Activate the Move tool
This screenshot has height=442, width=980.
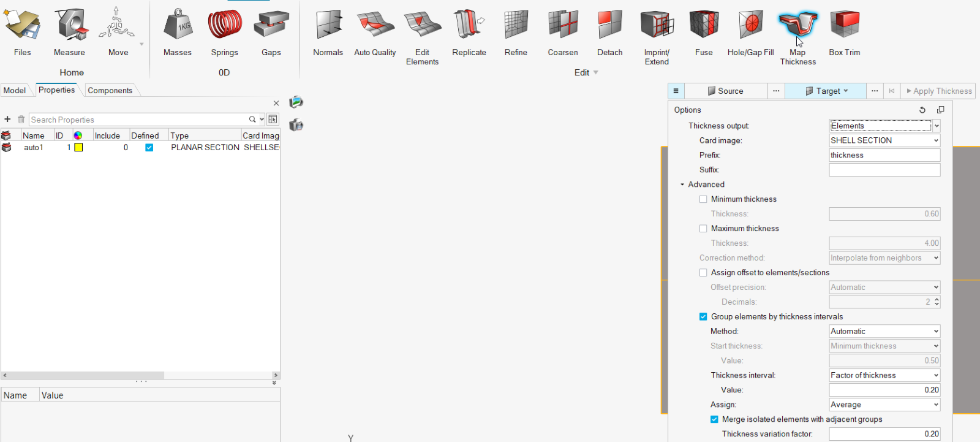pyautogui.click(x=118, y=32)
